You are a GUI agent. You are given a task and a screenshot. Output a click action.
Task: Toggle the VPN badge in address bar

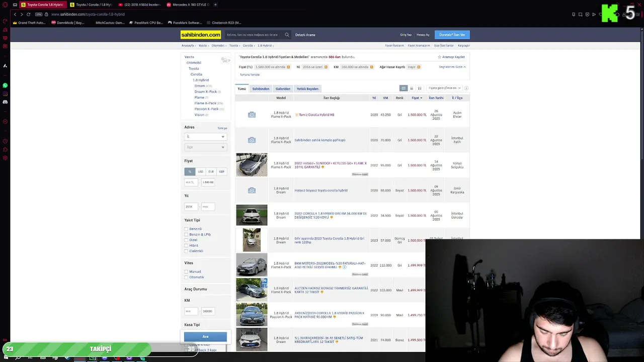click(39, 14)
